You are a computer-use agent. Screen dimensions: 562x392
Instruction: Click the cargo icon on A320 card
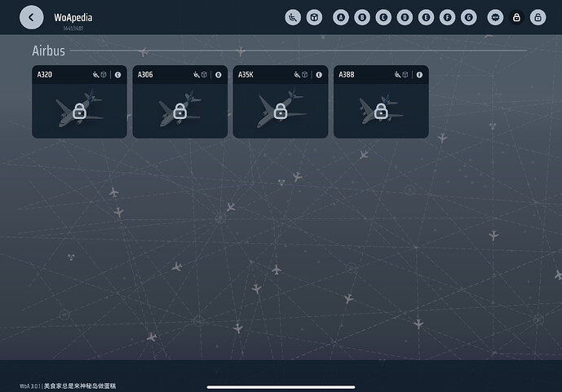pos(104,74)
